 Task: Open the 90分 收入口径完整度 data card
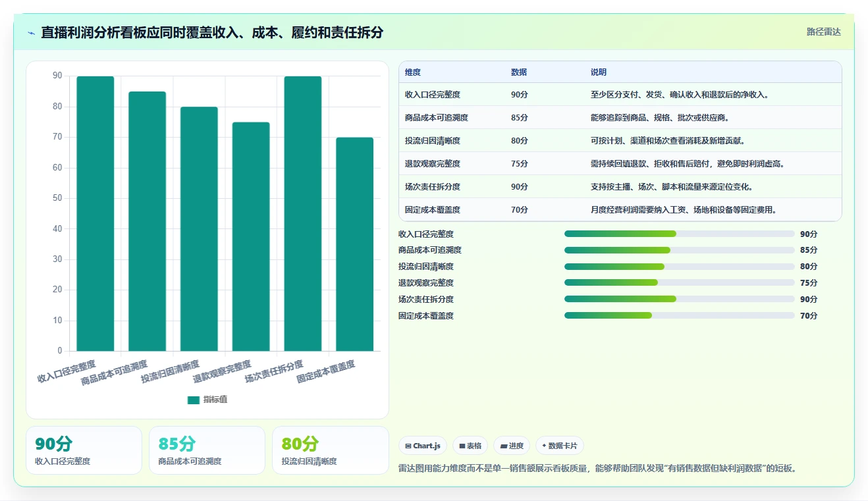click(84, 450)
